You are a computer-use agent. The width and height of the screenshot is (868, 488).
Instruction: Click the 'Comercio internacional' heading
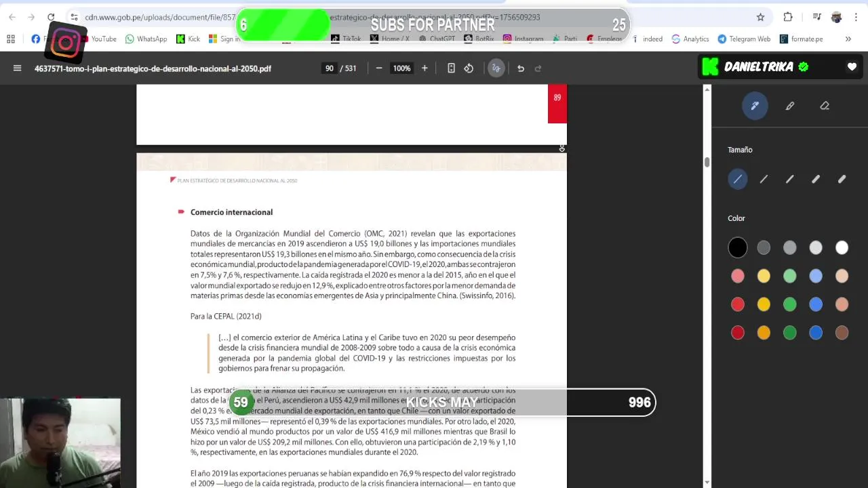point(231,212)
